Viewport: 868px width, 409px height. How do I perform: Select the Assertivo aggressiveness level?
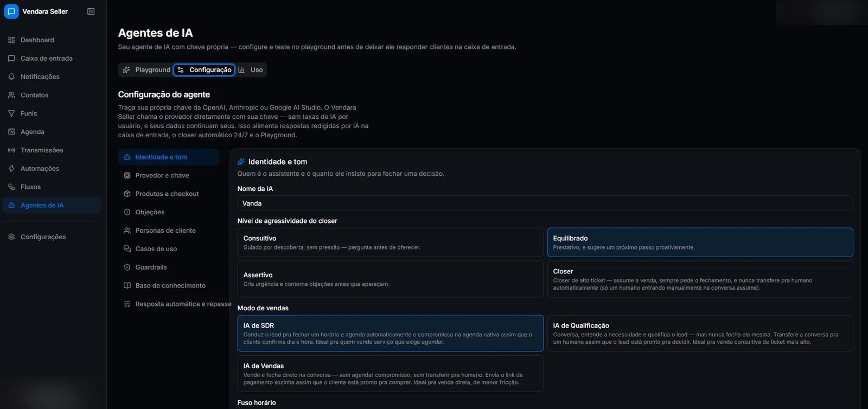coord(390,279)
